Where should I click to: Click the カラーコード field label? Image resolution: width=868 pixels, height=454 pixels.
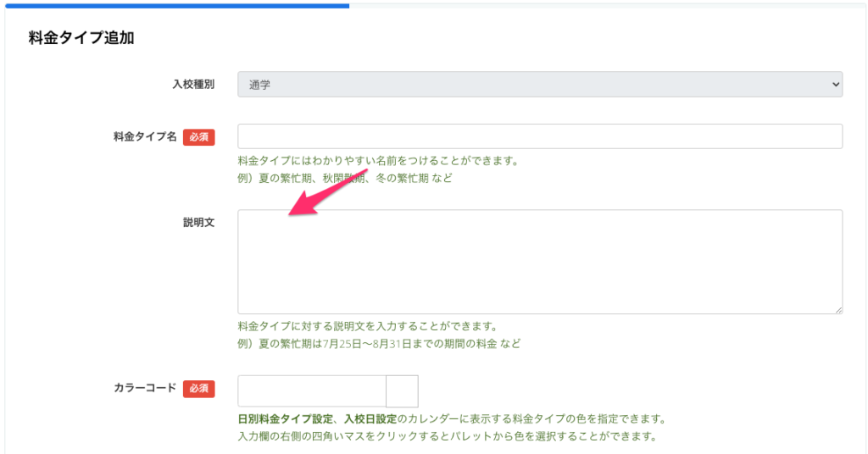click(x=145, y=388)
